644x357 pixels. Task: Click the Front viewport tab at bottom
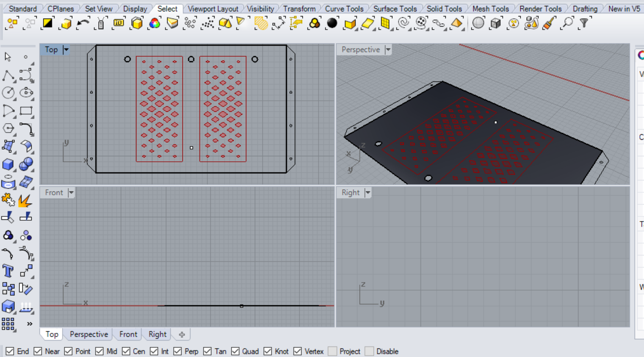click(x=128, y=334)
